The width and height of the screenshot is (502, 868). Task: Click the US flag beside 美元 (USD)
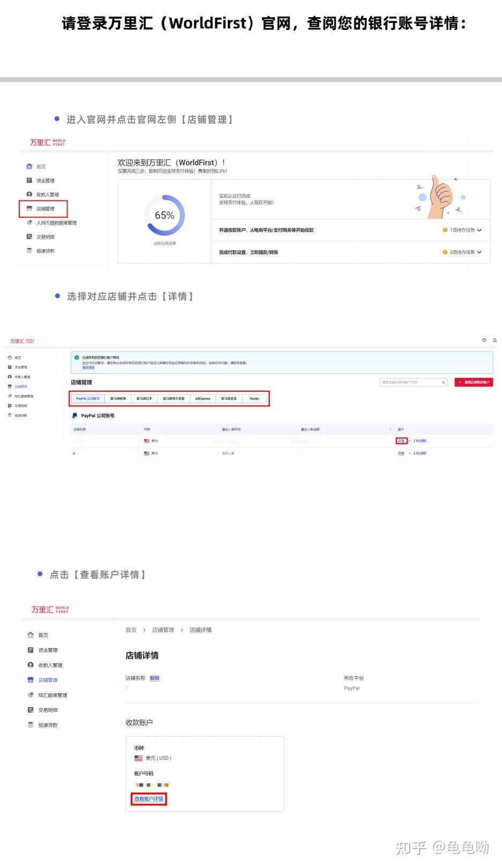pos(138,758)
